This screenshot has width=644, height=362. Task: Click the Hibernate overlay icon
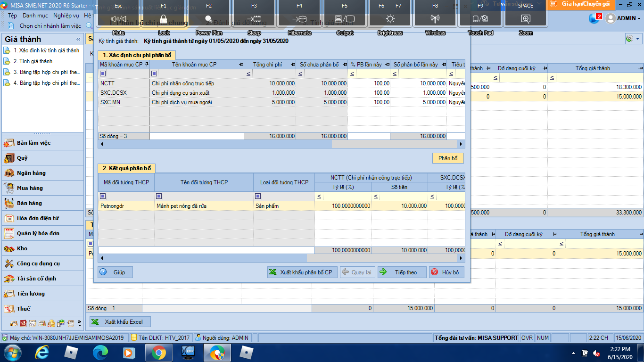coord(299,19)
